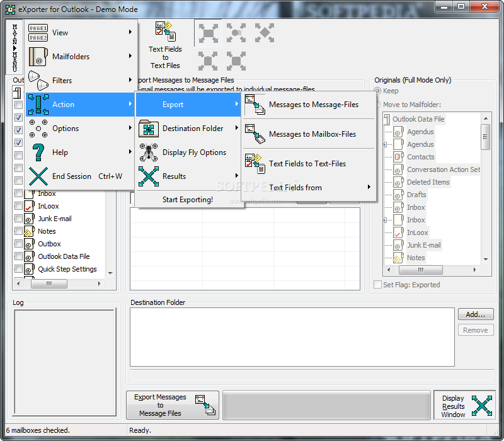Select End Session Ctrl+W menu entry
This screenshot has height=441, width=504.
(81, 176)
